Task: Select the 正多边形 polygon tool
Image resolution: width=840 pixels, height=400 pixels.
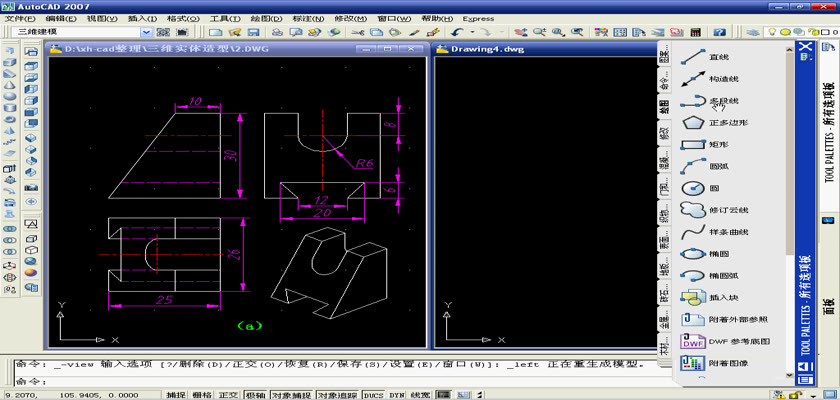Action: point(714,123)
